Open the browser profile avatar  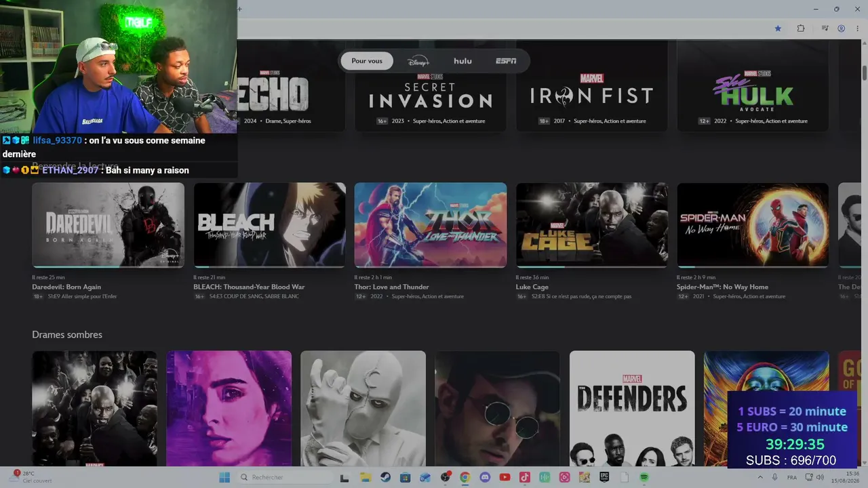pyautogui.click(x=842, y=28)
